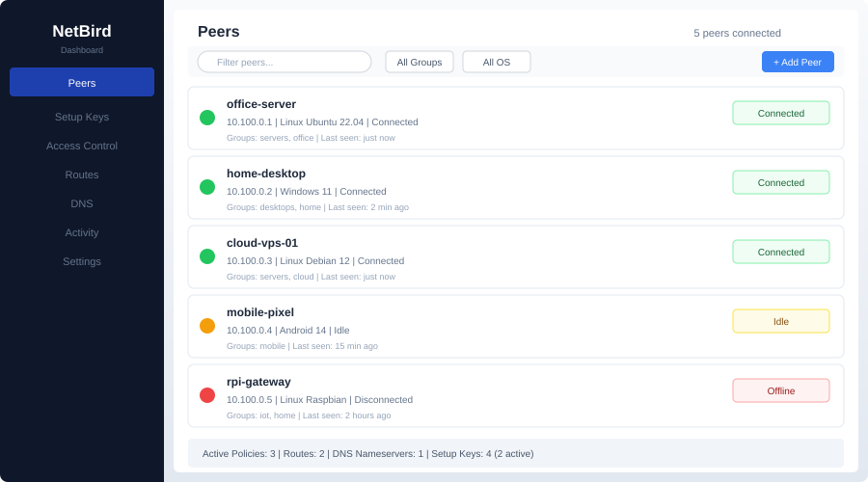
Task: Select the office-server peer name
Action: 261,104
